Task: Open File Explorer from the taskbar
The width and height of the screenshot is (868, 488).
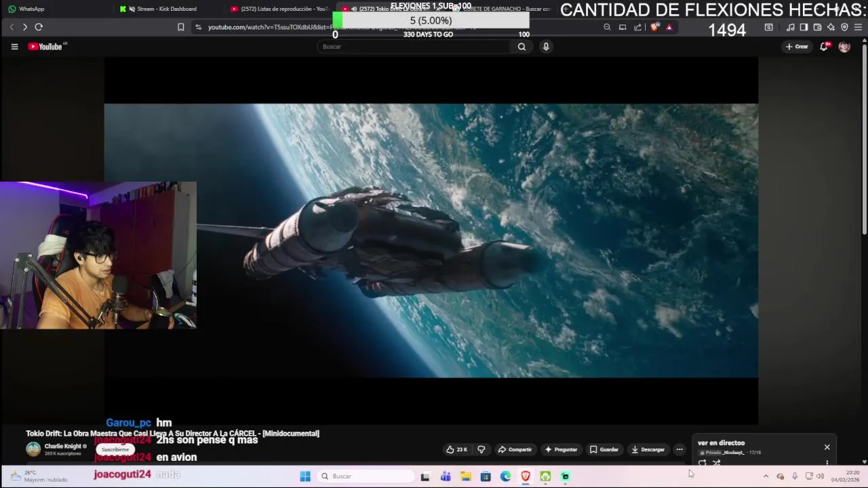Action: (466, 476)
